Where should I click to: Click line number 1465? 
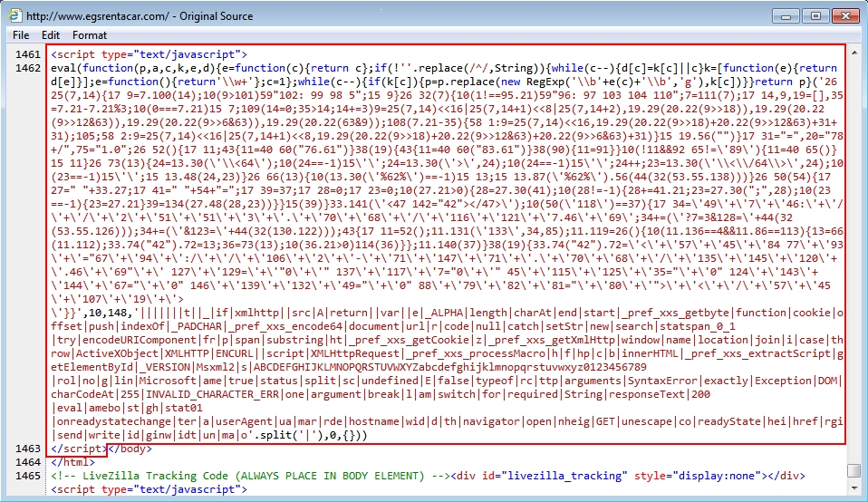28,476
